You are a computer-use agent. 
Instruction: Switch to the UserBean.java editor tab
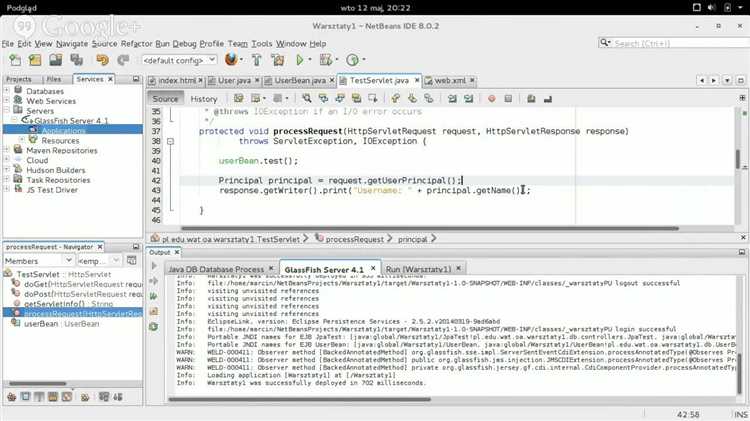point(299,79)
